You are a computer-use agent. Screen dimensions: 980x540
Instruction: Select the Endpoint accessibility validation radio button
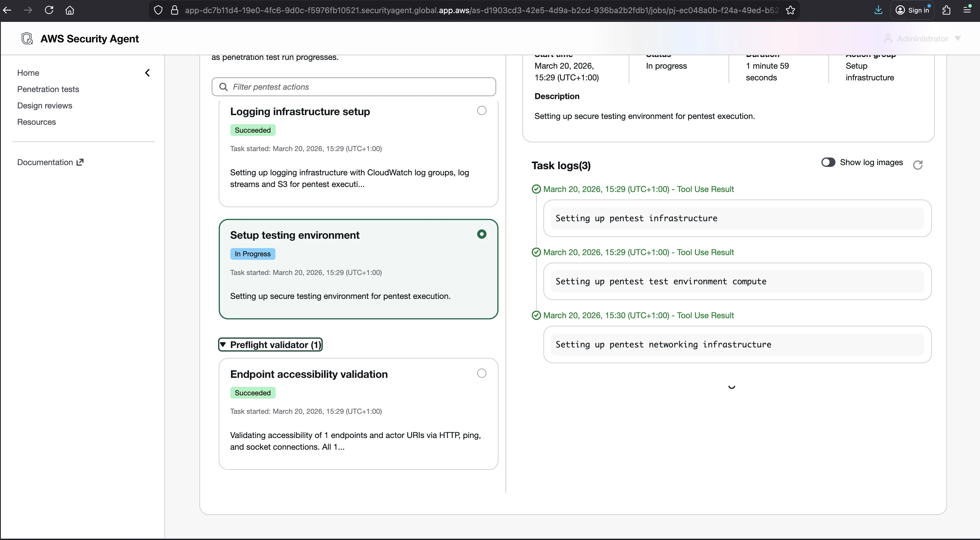click(482, 373)
